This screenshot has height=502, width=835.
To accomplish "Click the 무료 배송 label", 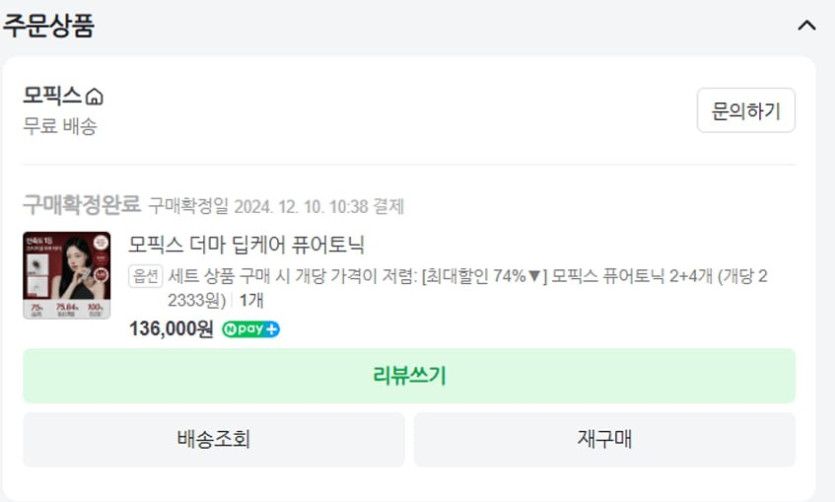I will pos(60,127).
